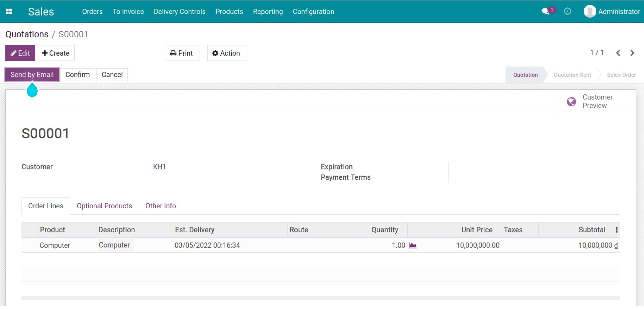
Task: Return to Quotations via breadcrumb
Action: click(x=27, y=34)
